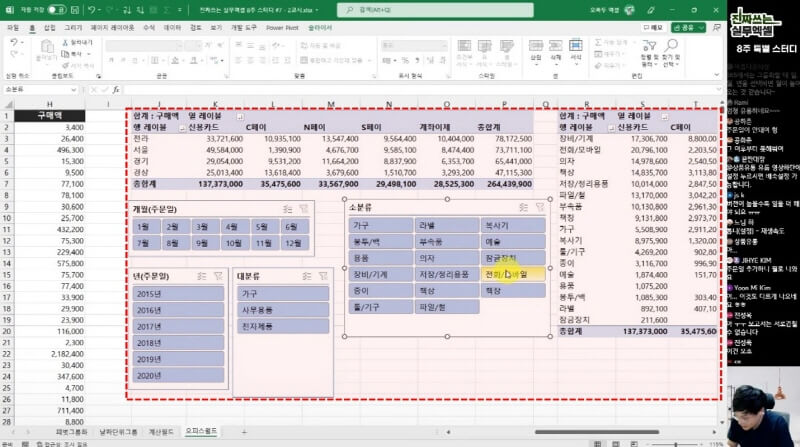Open the Power Pivot ribbon tab

[x=282, y=28]
